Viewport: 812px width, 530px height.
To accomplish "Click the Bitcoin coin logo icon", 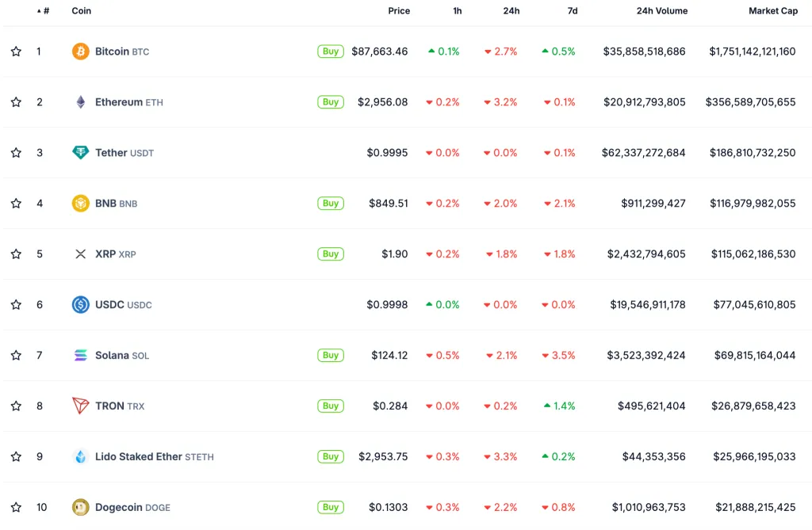I will point(81,51).
